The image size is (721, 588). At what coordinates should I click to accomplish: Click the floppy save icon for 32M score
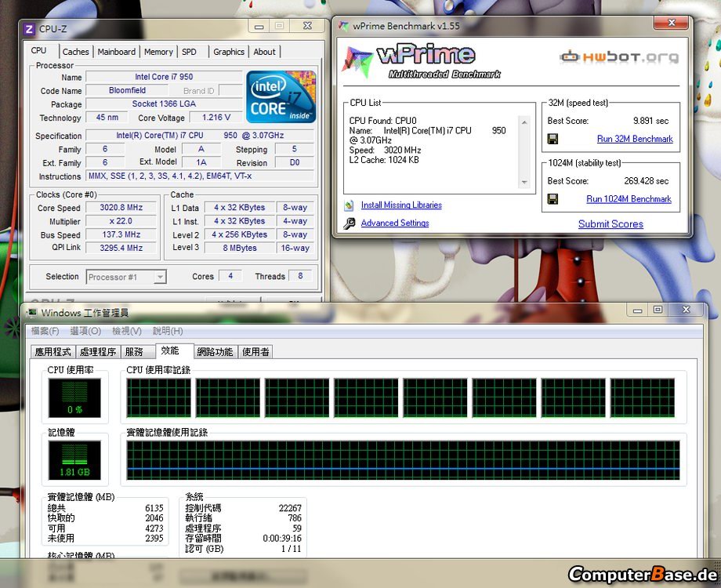(553, 139)
